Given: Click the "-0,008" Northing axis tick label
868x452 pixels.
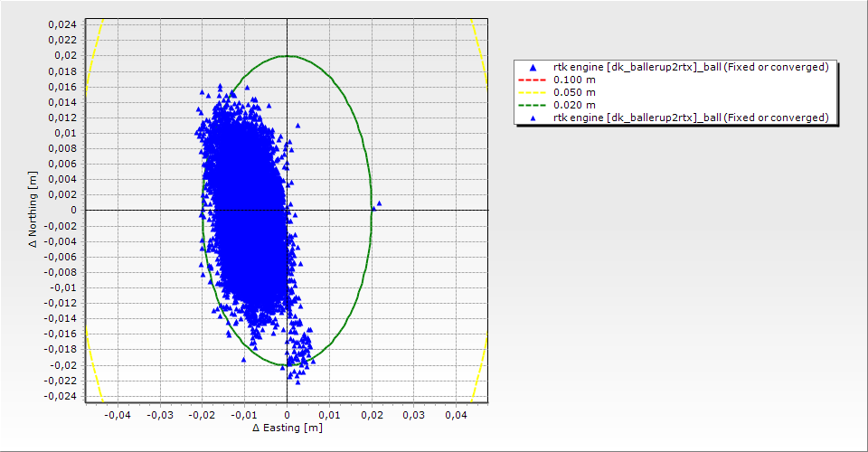Looking at the screenshot, I should click(61, 272).
